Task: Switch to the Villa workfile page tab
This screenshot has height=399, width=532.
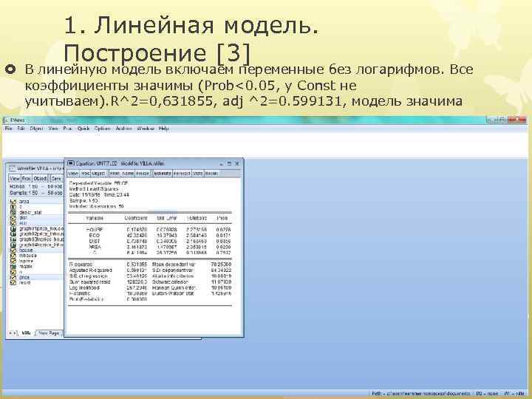Action: (27, 333)
